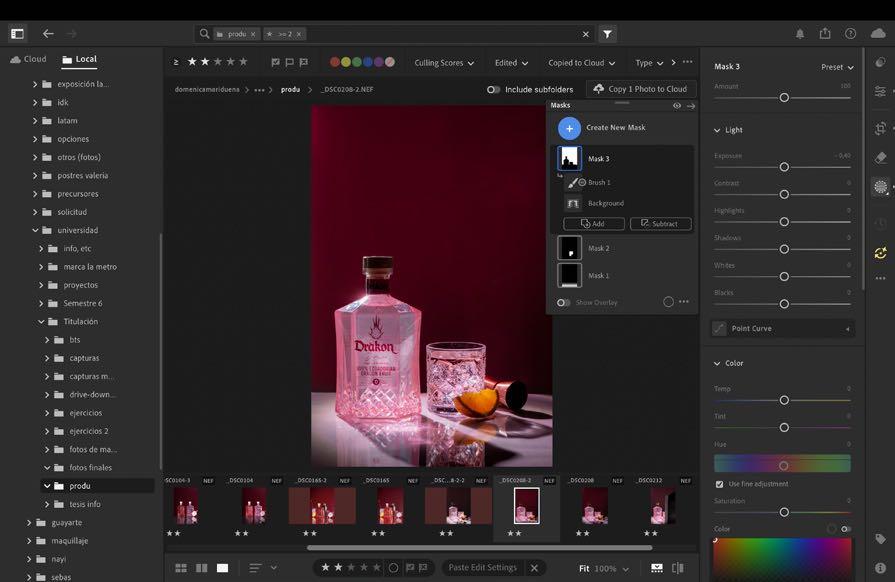The height and width of the screenshot is (582, 895).
Task: Pick a color in the color gradient field
Action: point(782,559)
